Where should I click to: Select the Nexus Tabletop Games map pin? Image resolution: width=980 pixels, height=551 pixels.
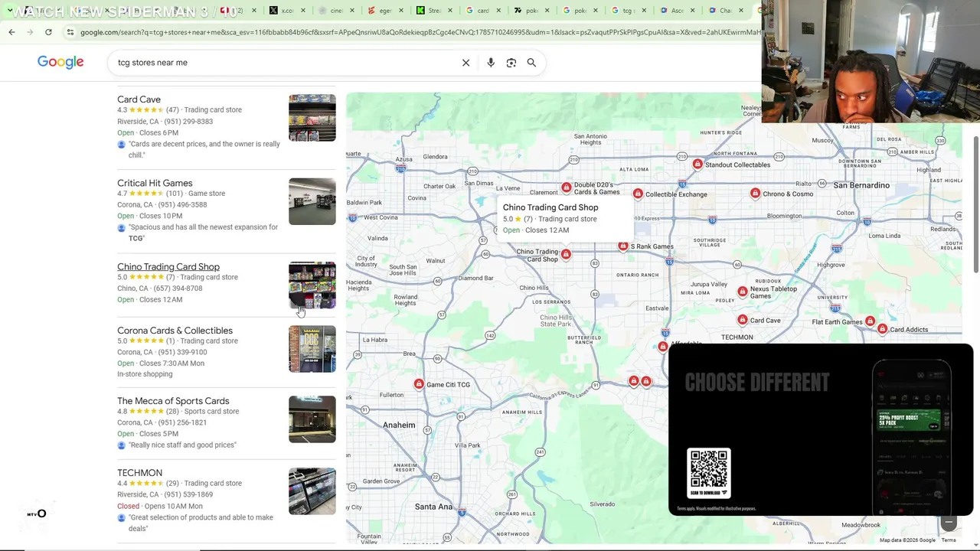click(x=742, y=292)
